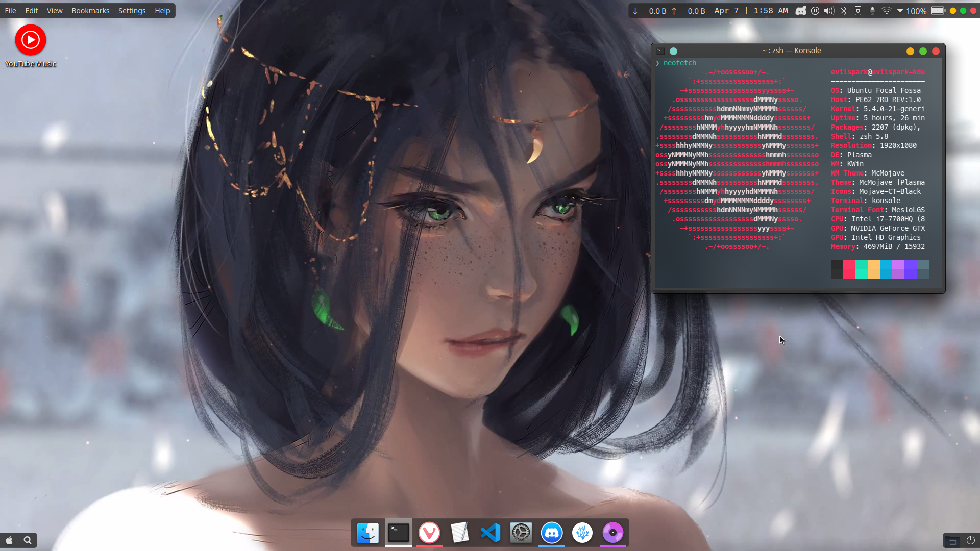Viewport: 980px width, 551px height.
Task: Open the File menu
Action: click(10, 11)
